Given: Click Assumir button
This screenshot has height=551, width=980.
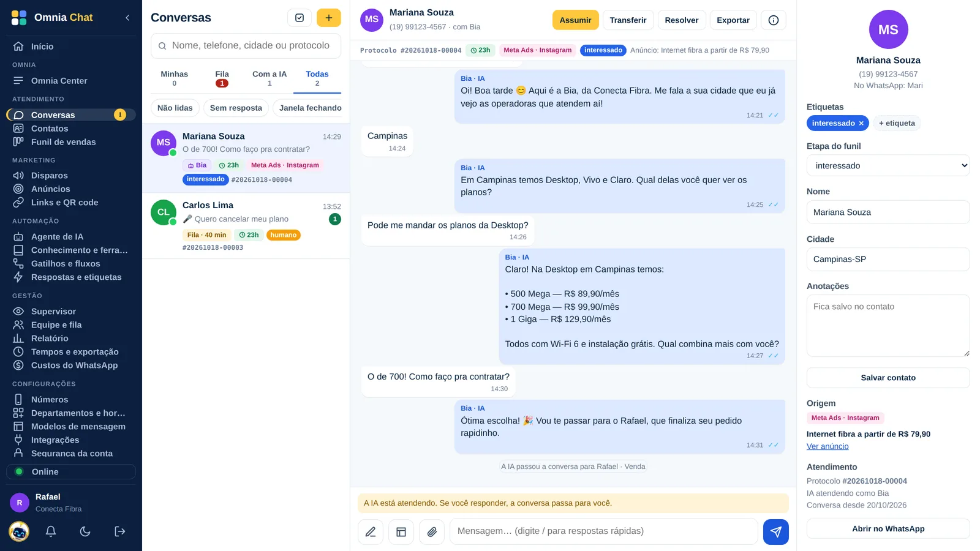Looking at the screenshot, I should [x=575, y=20].
